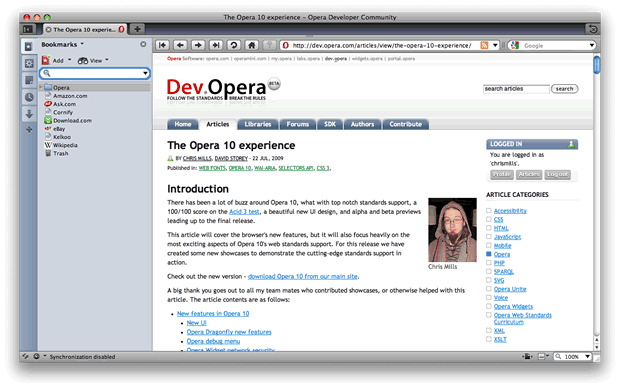Click the Fast Forward navigation button
The image size is (620, 389).
(x=216, y=45)
